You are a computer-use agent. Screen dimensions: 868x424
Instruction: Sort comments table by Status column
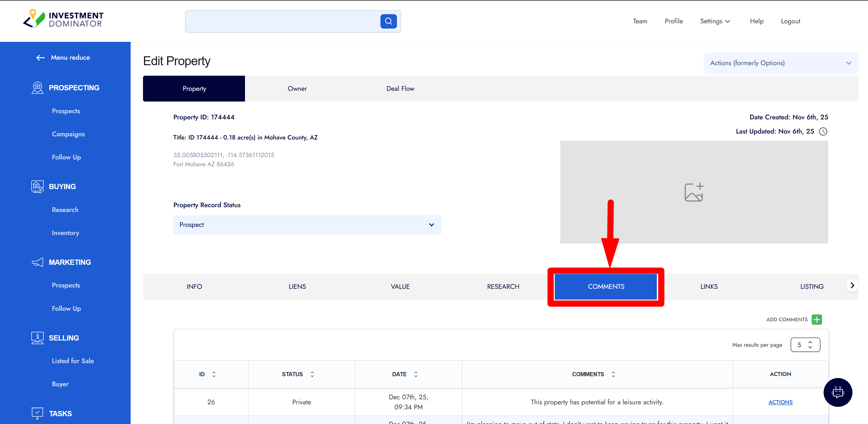(x=312, y=374)
